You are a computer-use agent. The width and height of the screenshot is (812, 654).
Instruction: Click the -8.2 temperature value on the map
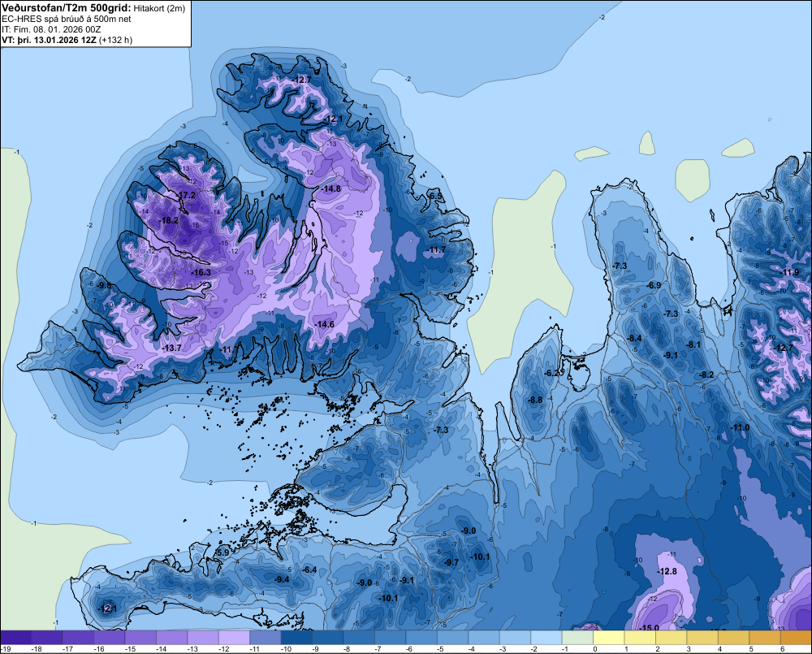point(707,375)
